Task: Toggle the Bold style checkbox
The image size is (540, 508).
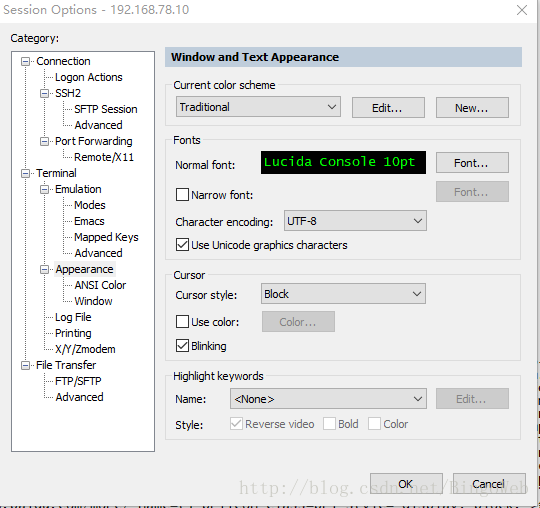Action: point(329,424)
